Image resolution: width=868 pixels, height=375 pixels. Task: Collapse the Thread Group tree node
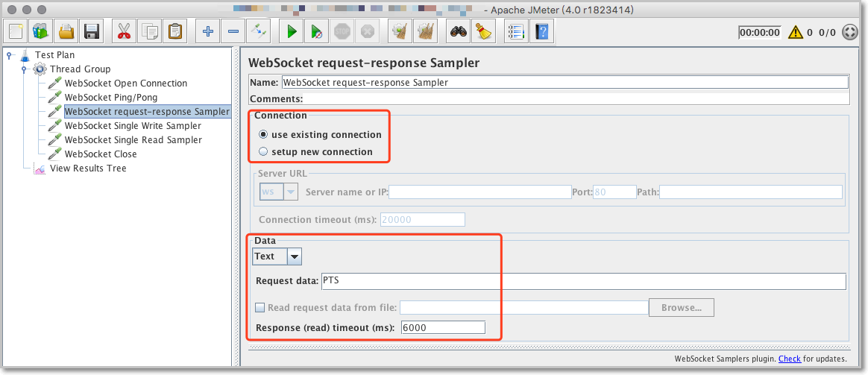24,69
